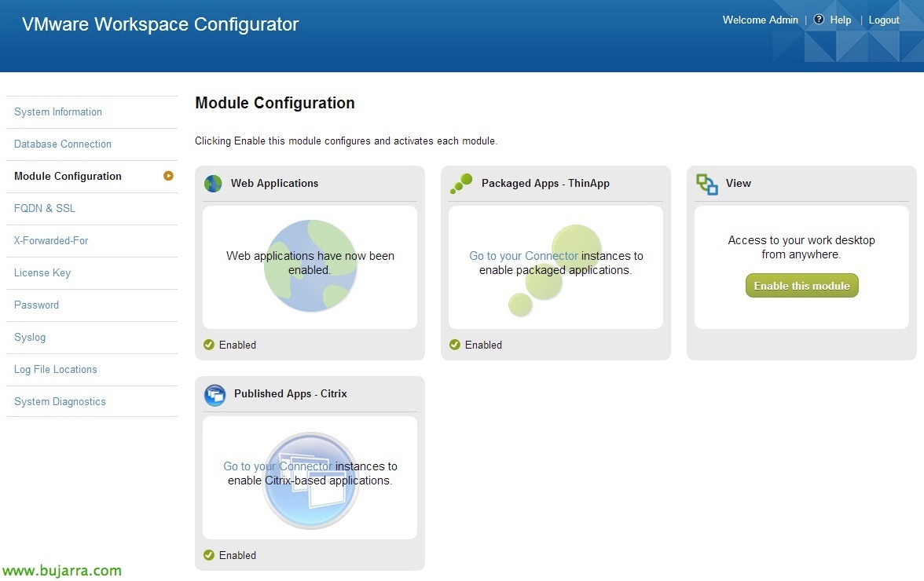Click 'Access to your work desktop' text
The height and width of the screenshot is (581, 924).
coord(801,247)
